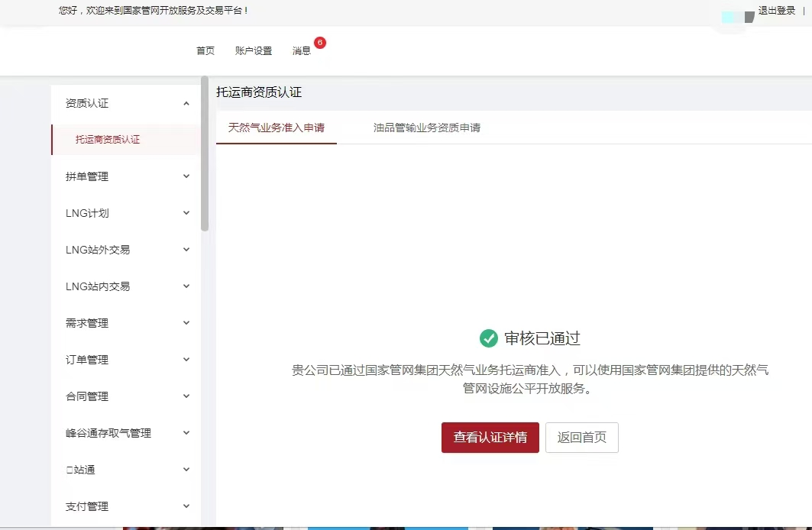Open 账户设置 in the top menu

coord(253,50)
